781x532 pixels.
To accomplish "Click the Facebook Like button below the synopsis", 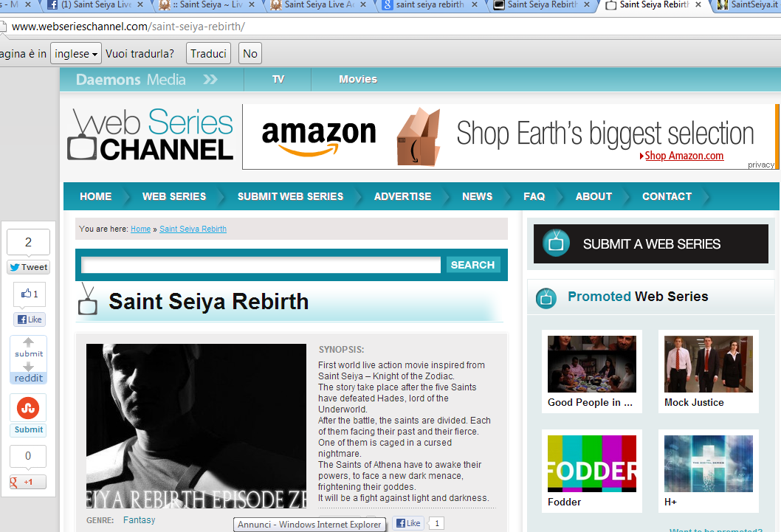I will pyautogui.click(x=408, y=523).
